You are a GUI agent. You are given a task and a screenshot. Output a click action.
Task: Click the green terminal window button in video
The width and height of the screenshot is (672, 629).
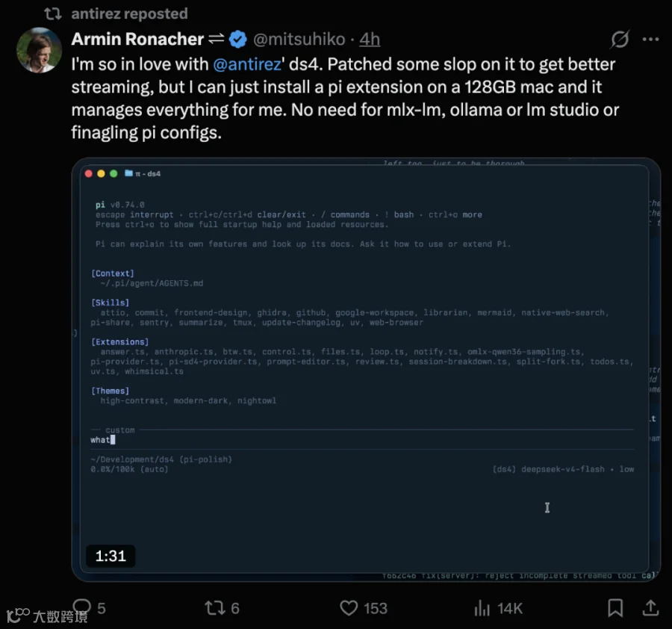point(113,173)
